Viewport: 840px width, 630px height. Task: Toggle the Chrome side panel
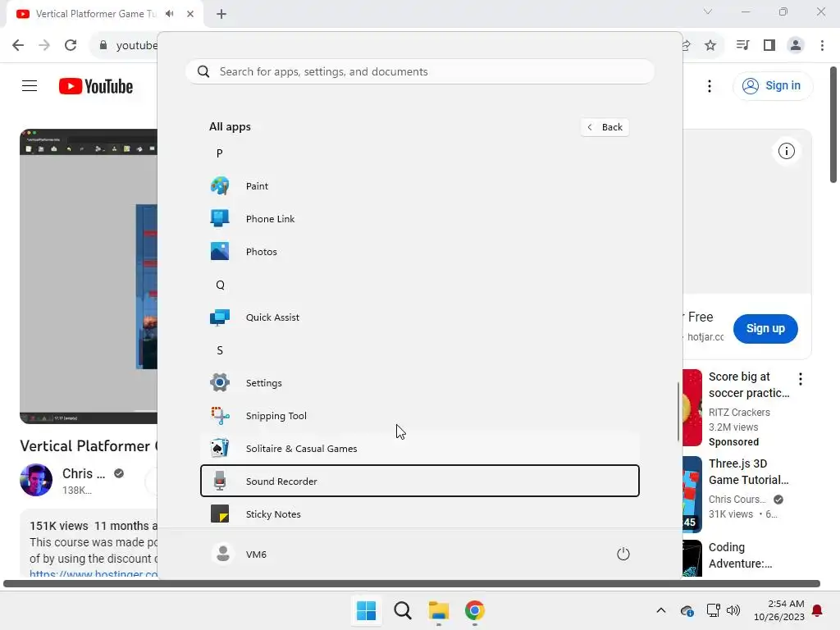pyautogui.click(x=769, y=45)
